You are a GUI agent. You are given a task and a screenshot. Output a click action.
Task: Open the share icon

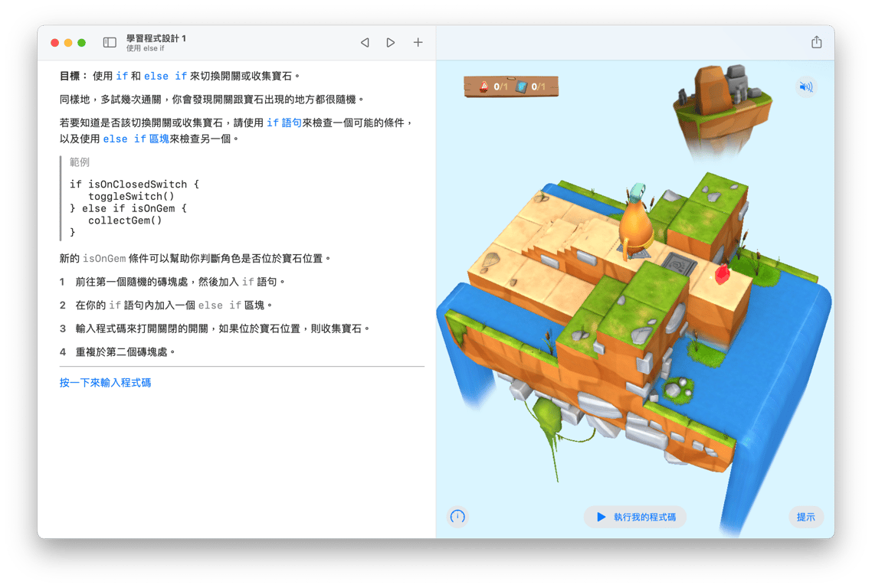(816, 42)
